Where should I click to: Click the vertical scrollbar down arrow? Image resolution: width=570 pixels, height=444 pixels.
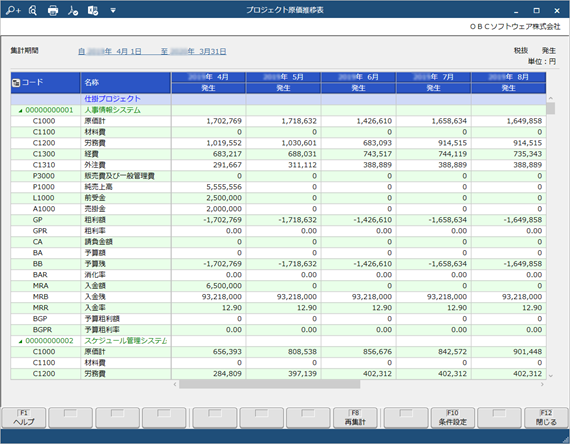click(551, 376)
